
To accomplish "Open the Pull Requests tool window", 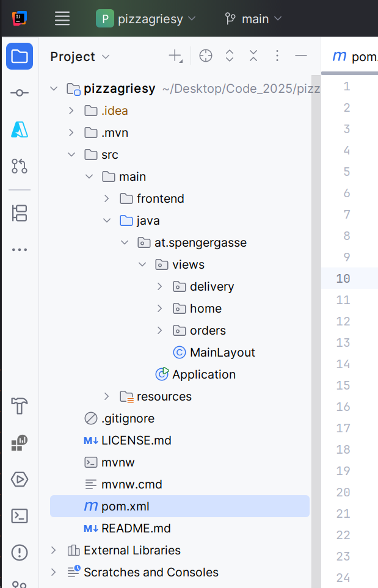I will click(x=20, y=166).
